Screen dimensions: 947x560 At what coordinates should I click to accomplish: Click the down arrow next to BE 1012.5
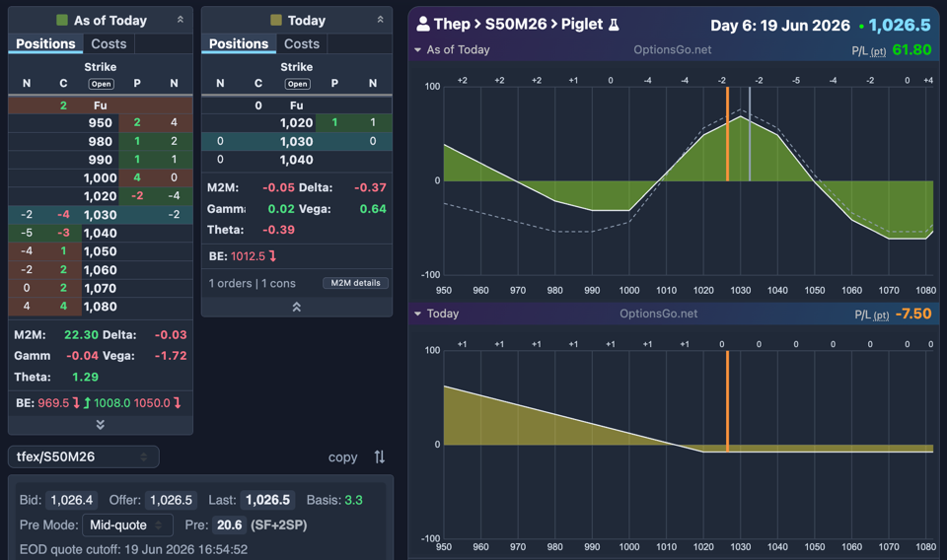[x=273, y=256]
